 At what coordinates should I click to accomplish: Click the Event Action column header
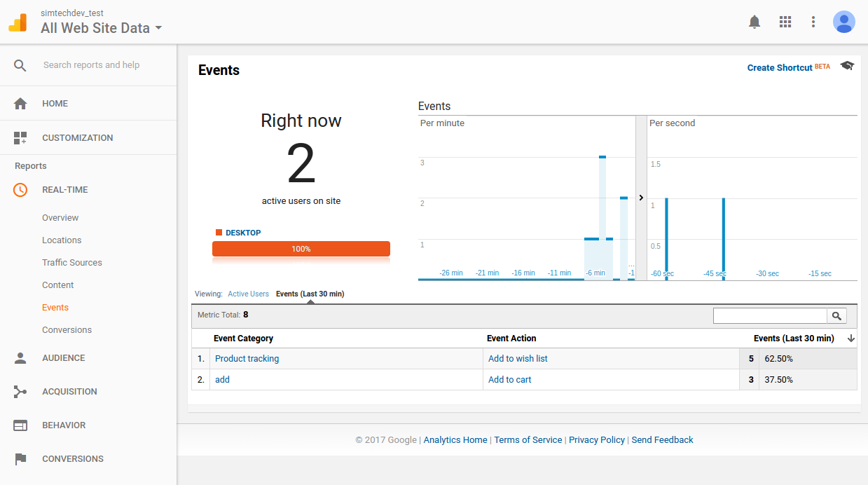511,339
